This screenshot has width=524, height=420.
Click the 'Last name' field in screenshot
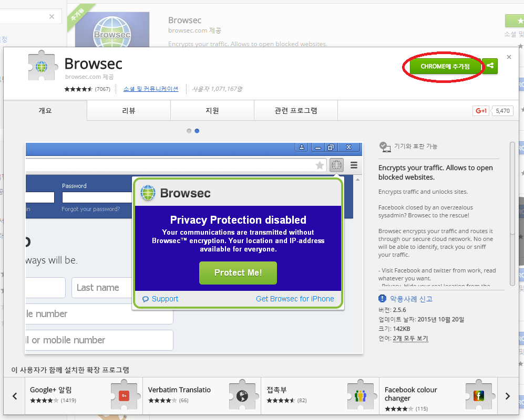pyautogui.click(x=101, y=288)
